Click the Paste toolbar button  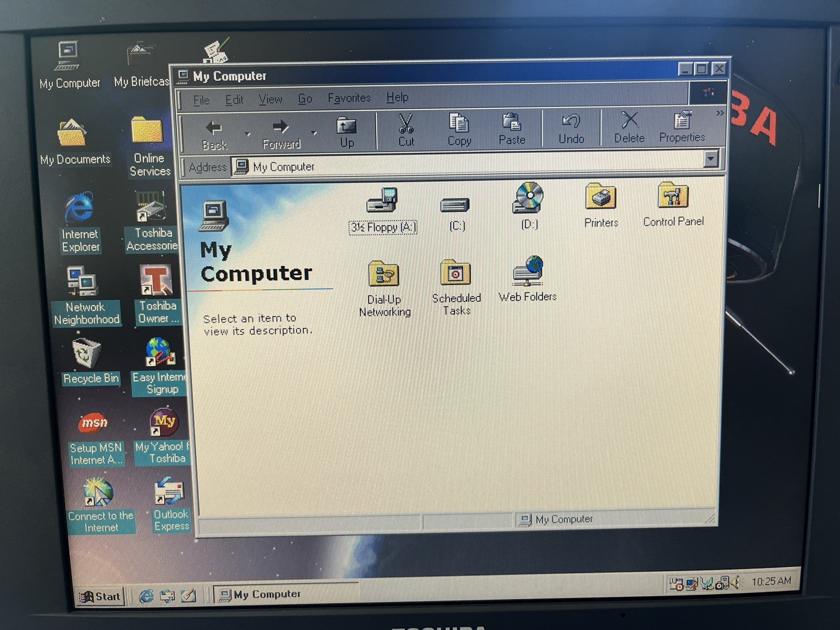[512, 130]
